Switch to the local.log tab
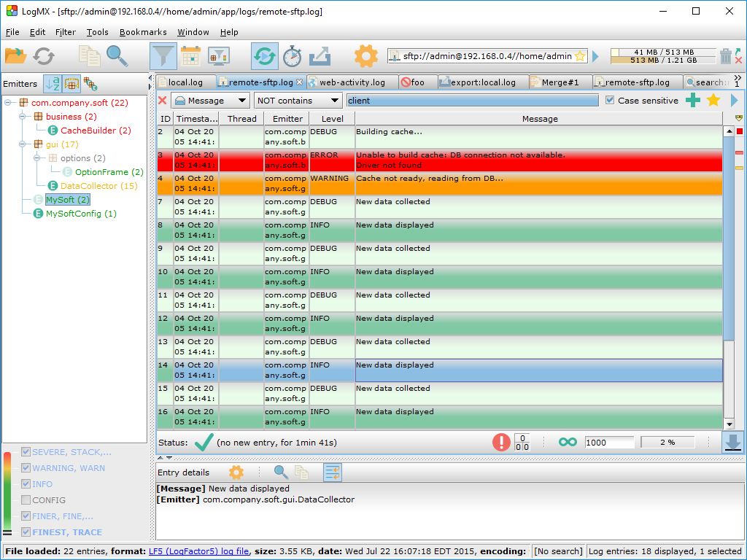Screen dimensions: 747x560 point(185,82)
